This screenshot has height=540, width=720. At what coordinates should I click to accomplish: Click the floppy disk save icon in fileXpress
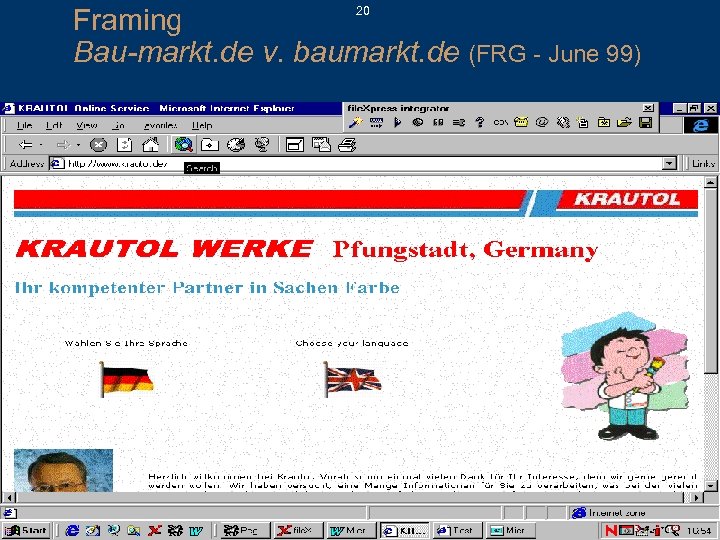(x=646, y=122)
